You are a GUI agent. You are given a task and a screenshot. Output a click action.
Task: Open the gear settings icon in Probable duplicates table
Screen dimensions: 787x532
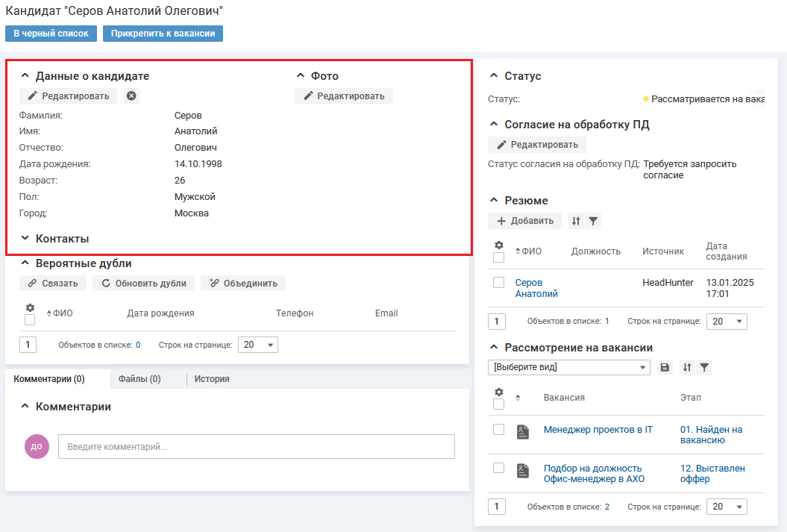click(x=30, y=307)
